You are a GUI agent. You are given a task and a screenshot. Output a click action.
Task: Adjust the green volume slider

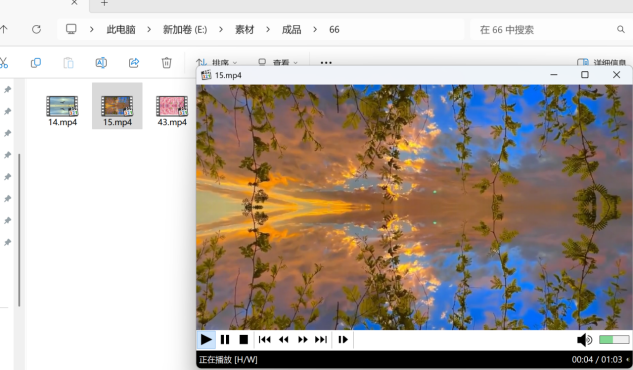pos(614,340)
